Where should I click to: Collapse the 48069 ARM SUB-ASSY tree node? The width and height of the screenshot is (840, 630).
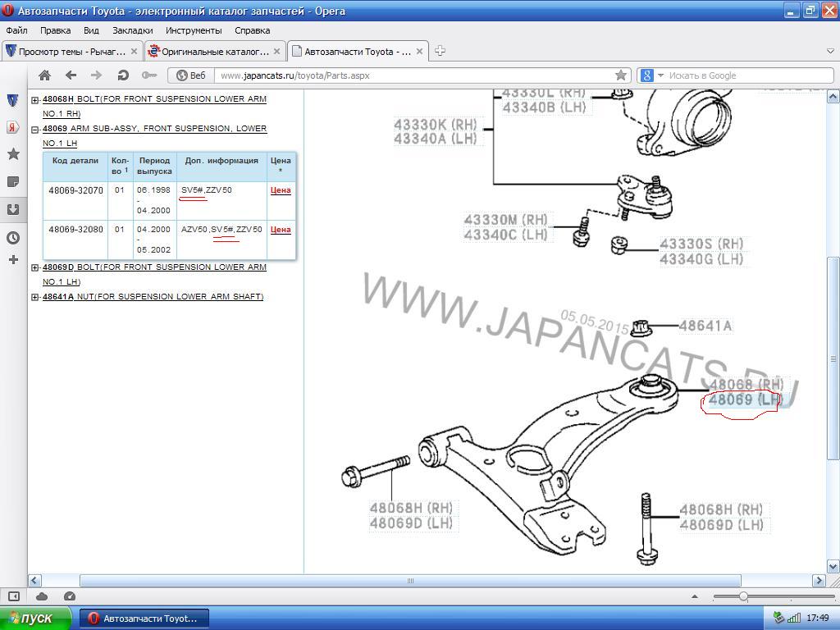(x=35, y=130)
